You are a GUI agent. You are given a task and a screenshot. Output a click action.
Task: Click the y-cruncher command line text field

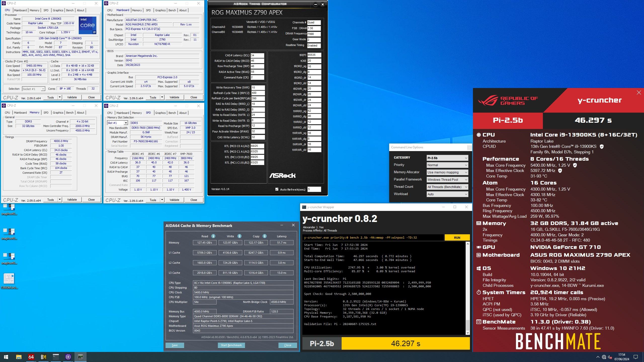click(x=373, y=238)
